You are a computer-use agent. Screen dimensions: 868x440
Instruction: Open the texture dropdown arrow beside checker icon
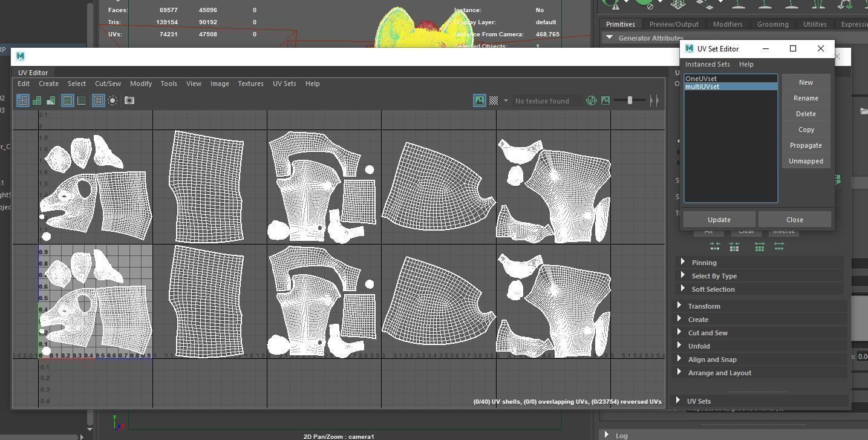506,100
